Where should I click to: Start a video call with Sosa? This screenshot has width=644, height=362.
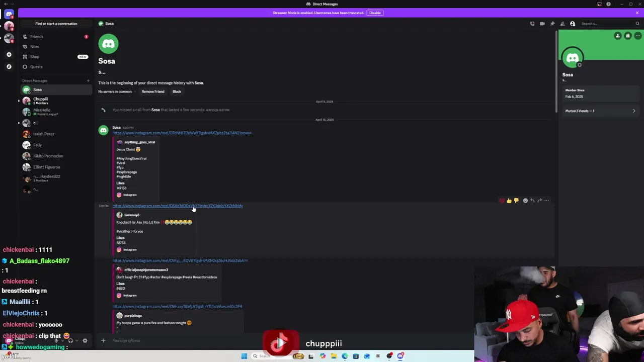542,24
